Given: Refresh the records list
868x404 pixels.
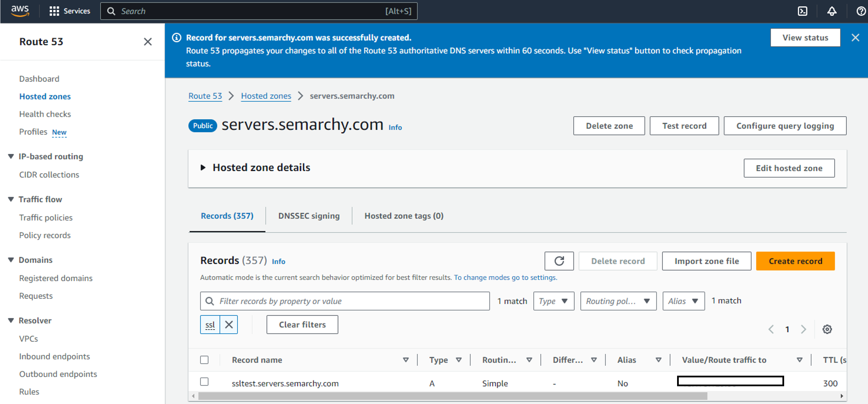Looking at the screenshot, I should 559,261.
